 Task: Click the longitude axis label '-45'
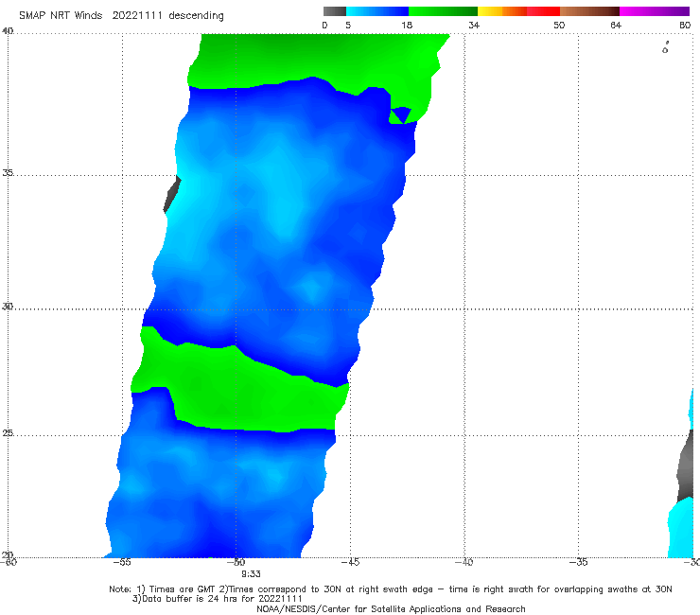click(350, 562)
